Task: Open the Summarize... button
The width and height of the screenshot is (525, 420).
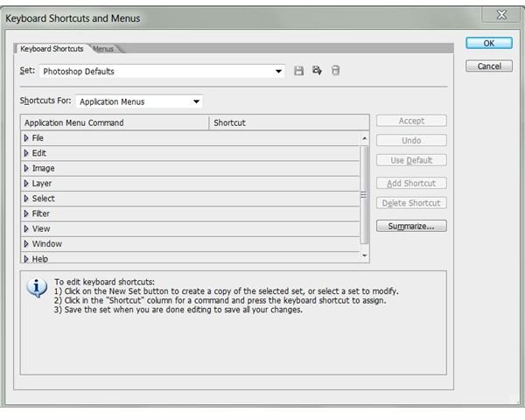Action: pyautogui.click(x=411, y=226)
